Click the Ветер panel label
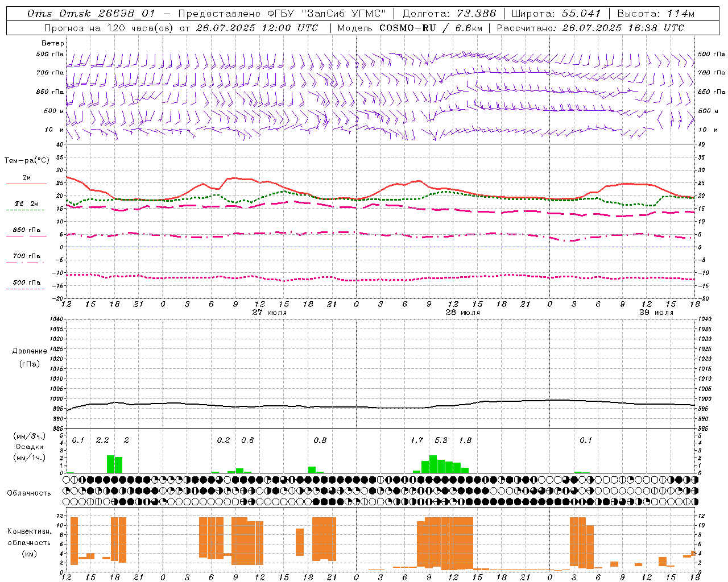 click(x=53, y=43)
